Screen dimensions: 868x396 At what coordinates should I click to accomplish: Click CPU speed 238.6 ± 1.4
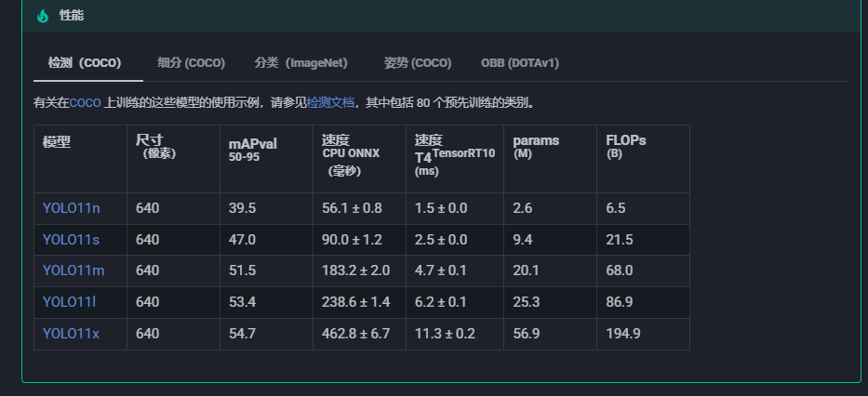point(356,302)
